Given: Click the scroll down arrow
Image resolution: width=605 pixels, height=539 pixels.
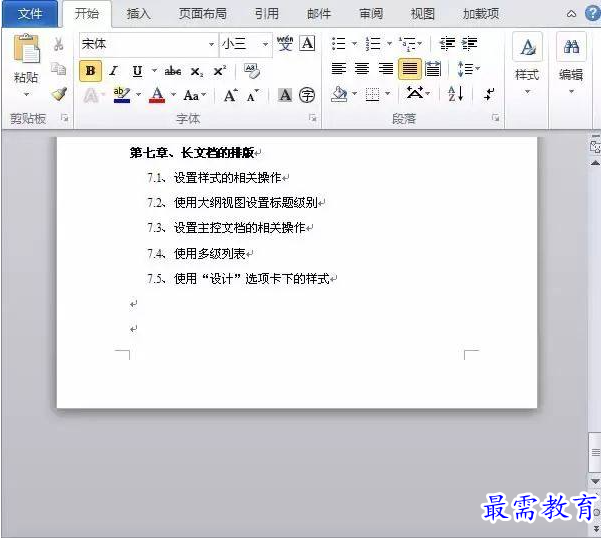Looking at the screenshot, I should click(x=595, y=481).
